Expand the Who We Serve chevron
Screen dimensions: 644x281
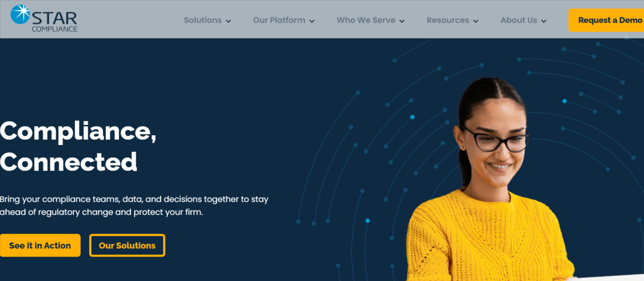(x=402, y=21)
